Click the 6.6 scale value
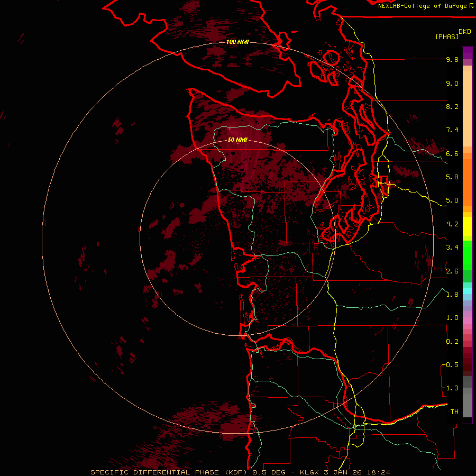The height and width of the screenshot is (476, 476). [x=452, y=154]
